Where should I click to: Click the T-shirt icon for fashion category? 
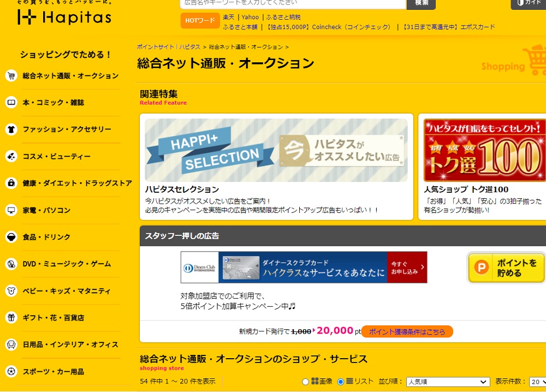pyautogui.click(x=11, y=129)
